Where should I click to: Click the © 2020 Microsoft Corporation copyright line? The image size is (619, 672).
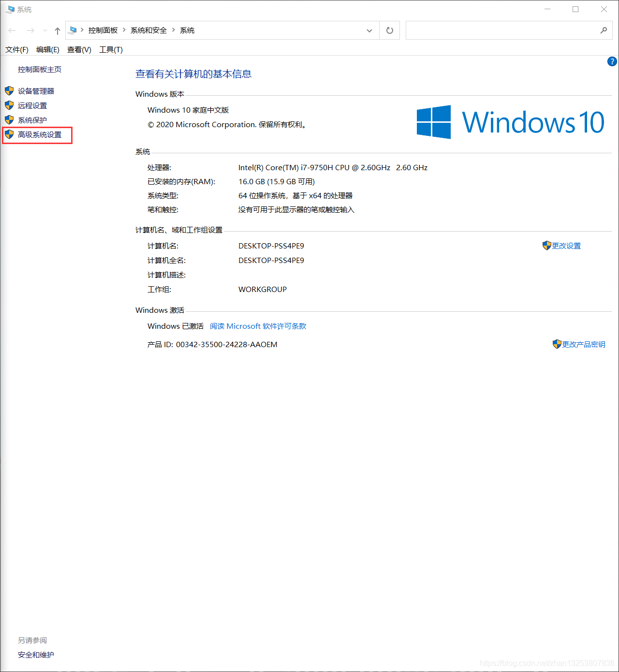pyautogui.click(x=227, y=124)
